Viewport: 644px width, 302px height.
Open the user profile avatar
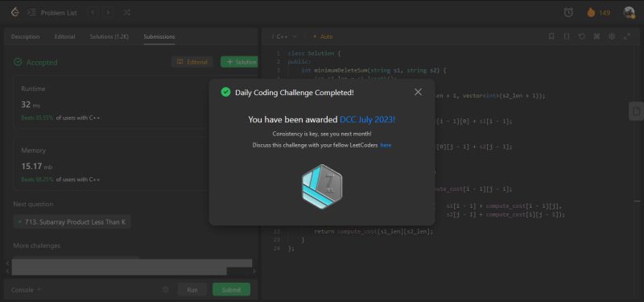[629, 13]
